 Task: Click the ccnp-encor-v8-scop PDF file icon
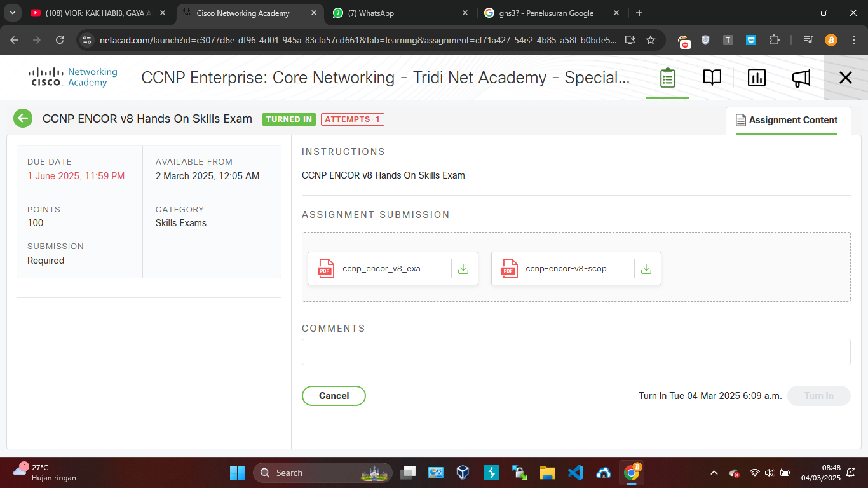coord(509,269)
